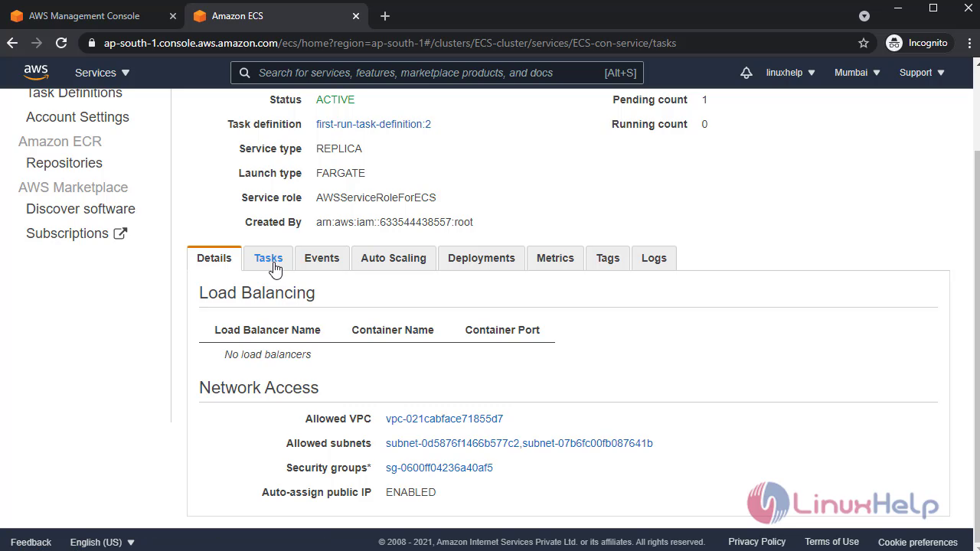Open the Mumbai region dropdown
980x551 pixels.
tap(857, 73)
